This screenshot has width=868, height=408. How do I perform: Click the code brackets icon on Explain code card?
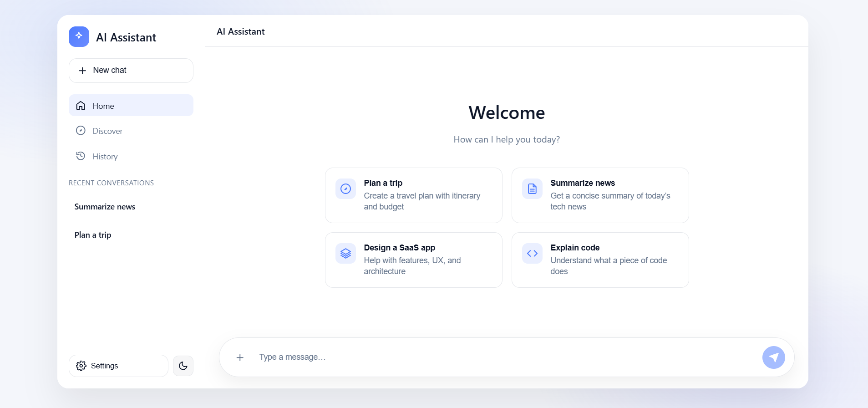[532, 253]
